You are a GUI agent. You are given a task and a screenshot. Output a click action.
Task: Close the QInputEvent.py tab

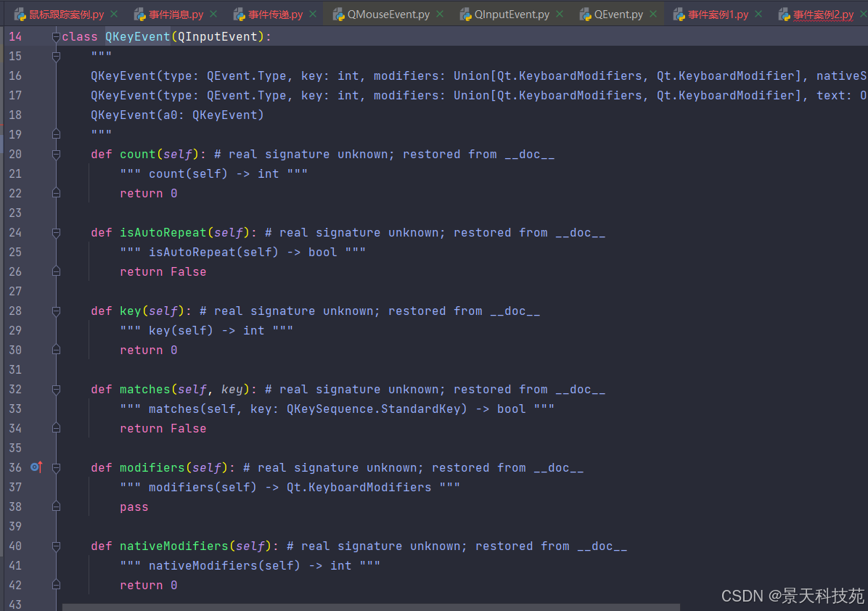coord(562,14)
